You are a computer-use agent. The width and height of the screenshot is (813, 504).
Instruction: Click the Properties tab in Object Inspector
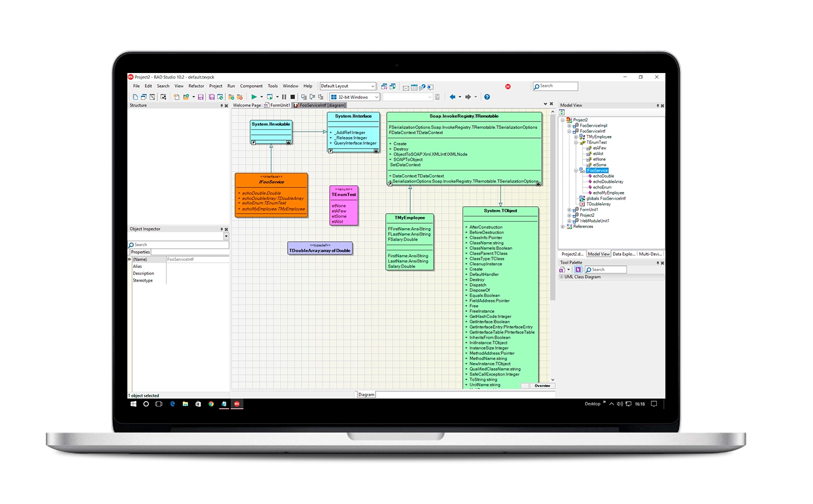141,252
